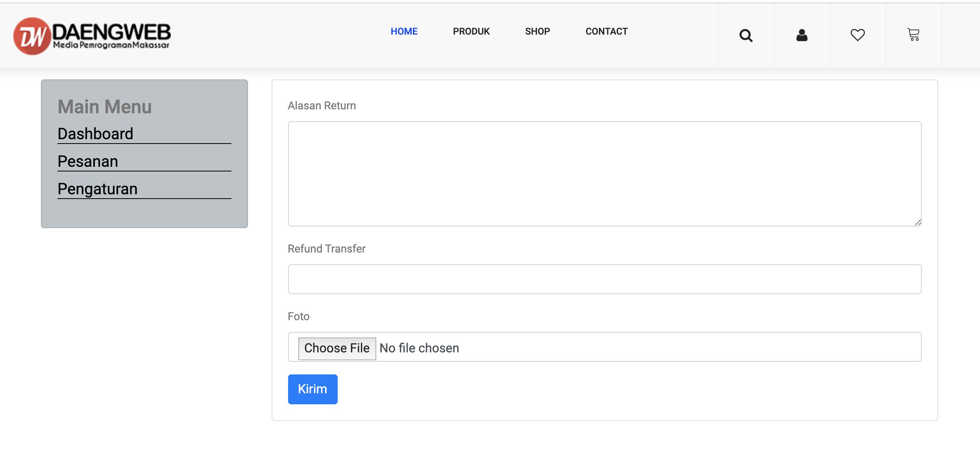Click the Kirim submit button
This screenshot has width=980, height=457.
point(312,389)
